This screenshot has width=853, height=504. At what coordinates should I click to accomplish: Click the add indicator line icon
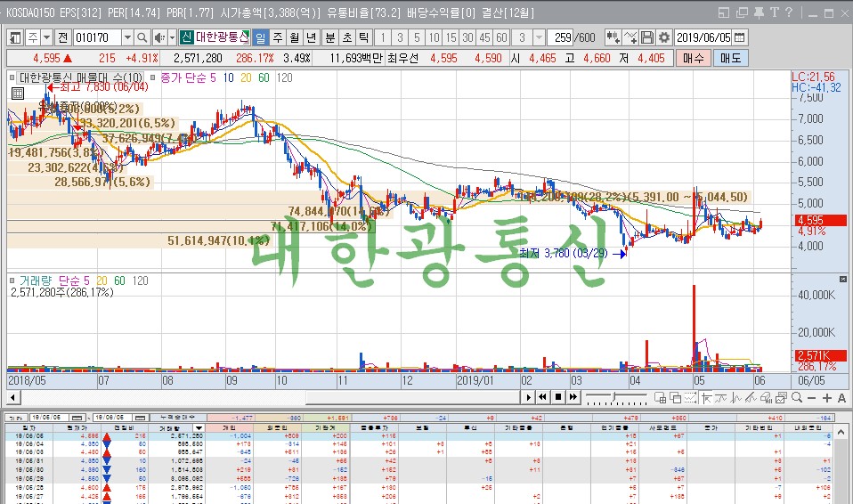pos(630,37)
